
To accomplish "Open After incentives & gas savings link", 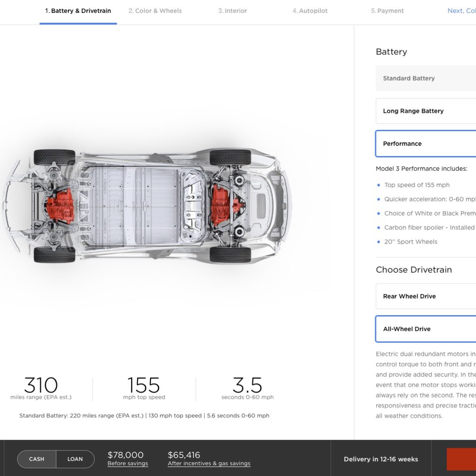I will [209, 463].
